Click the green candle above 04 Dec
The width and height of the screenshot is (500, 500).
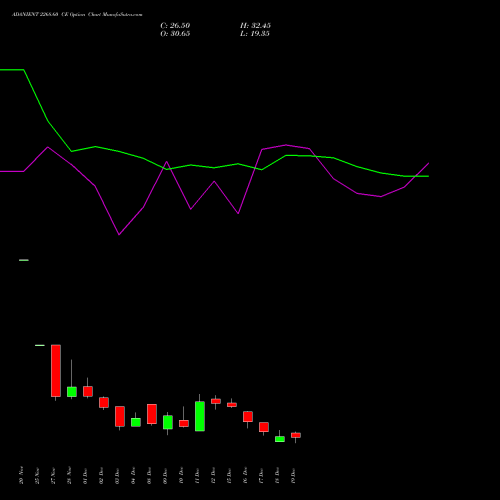coord(136,422)
